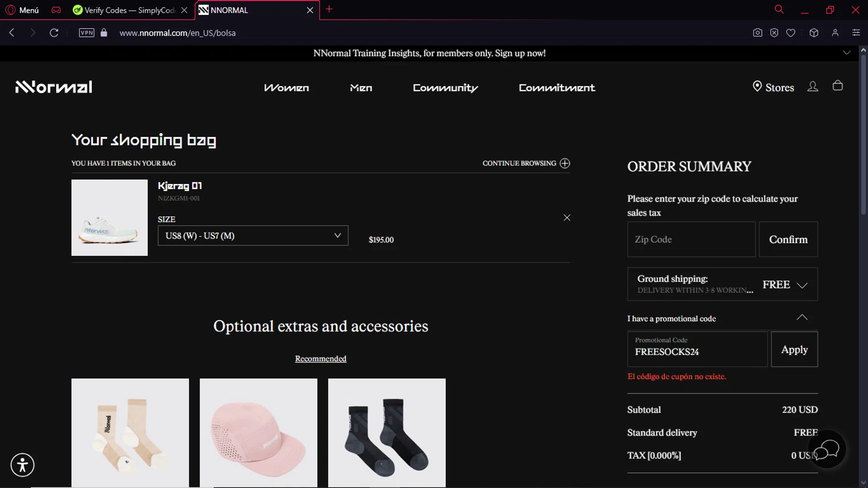Screen dimensions: 868x488
Task: Click the Subtotal 220 USD value
Action: pos(800,410)
